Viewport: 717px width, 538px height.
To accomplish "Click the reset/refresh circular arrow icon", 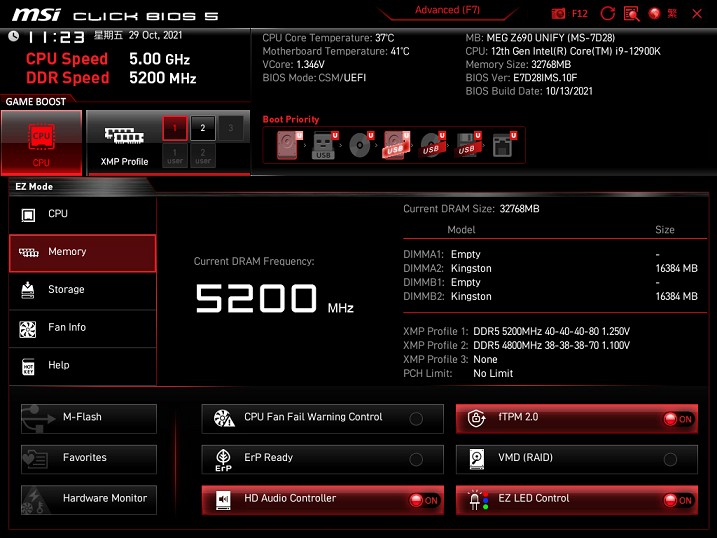I will click(607, 13).
